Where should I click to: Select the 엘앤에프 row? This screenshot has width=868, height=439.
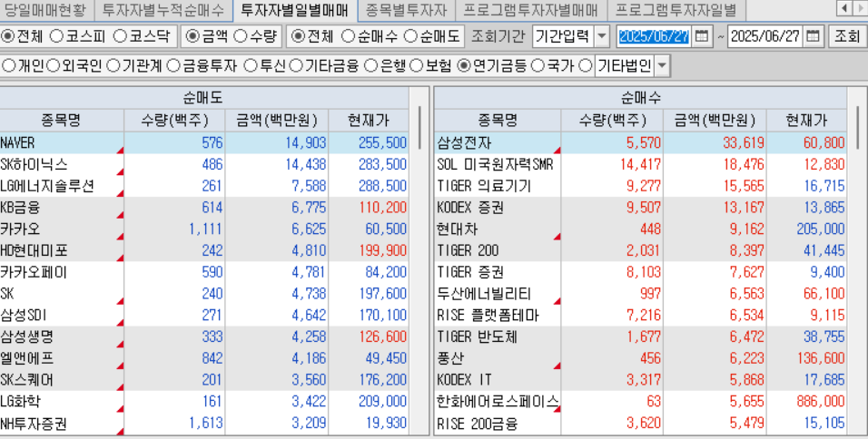(203, 358)
